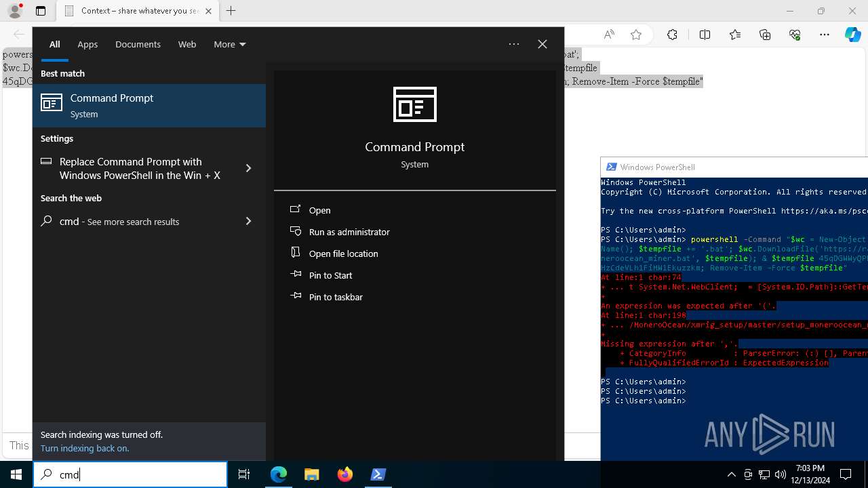868x488 pixels.
Task: Switch to the All search tab
Action: tap(55, 44)
